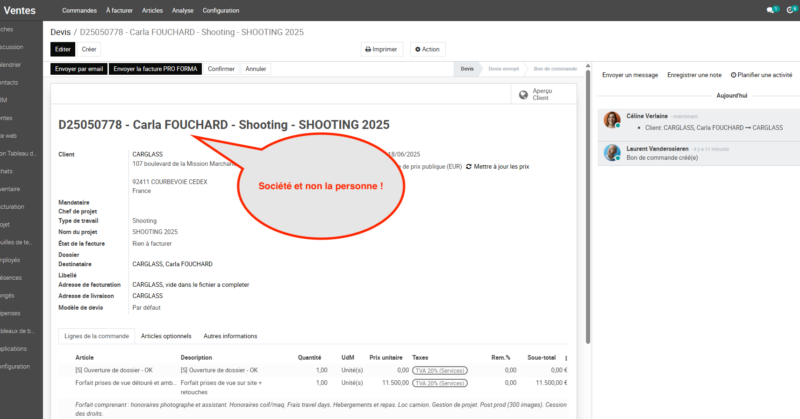
Task: Select the Devis envoyé status stage
Action: click(504, 69)
